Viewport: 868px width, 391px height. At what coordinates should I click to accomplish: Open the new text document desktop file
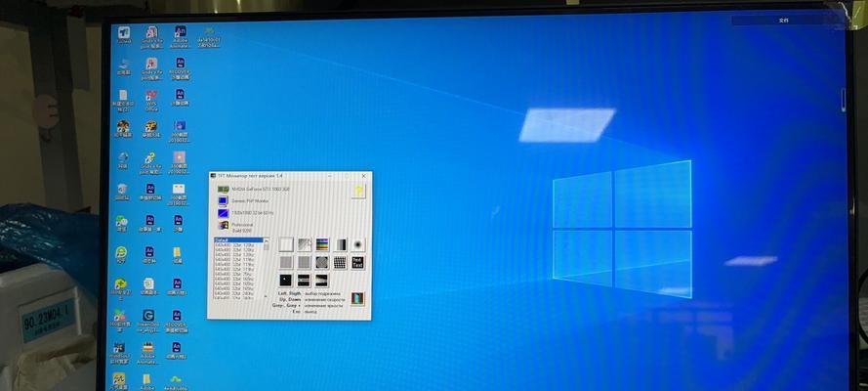(x=123, y=101)
